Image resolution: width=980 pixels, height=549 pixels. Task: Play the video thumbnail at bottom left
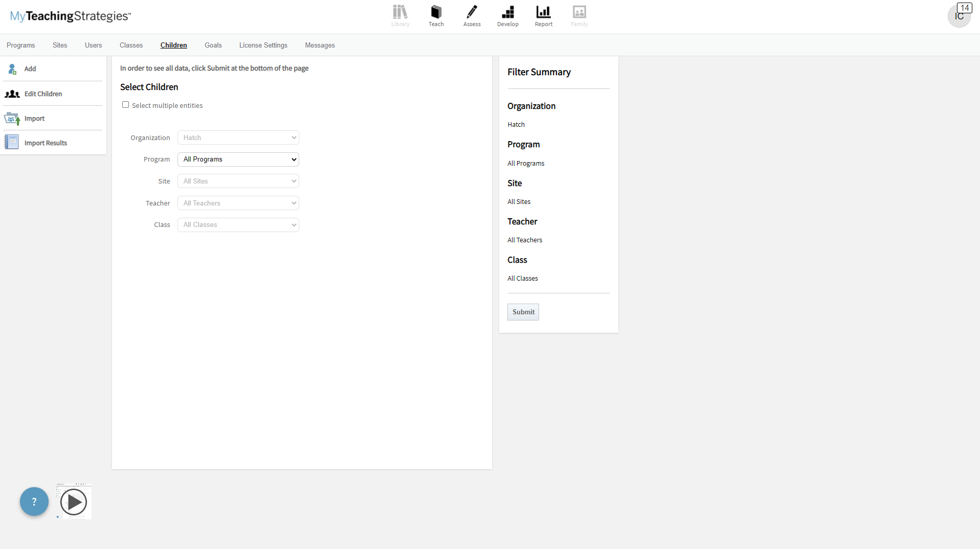pyautogui.click(x=74, y=502)
